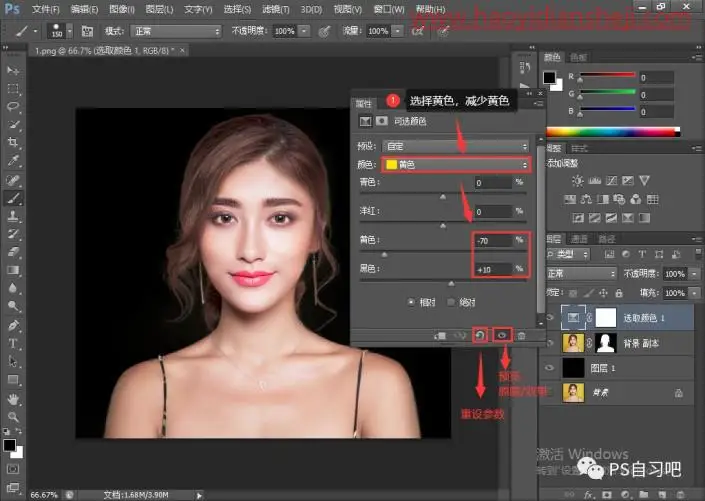Add a Curves adjustment
Viewport: 705px width, 501px height.
click(611, 181)
